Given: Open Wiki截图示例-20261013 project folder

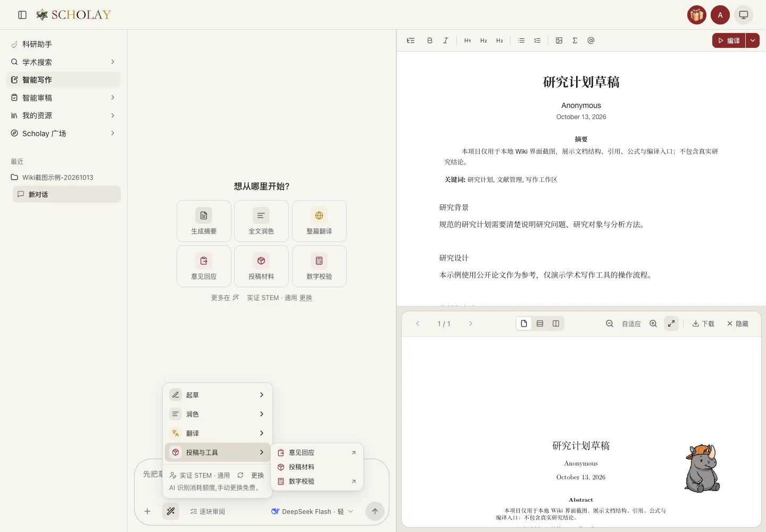Looking at the screenshot, I should 57,178.
